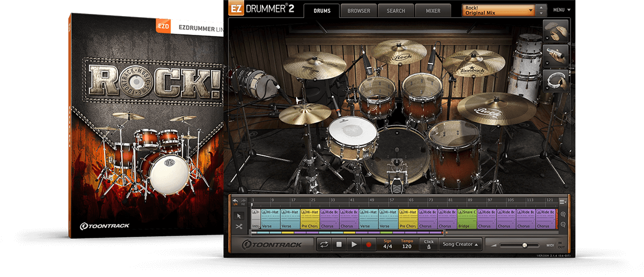
Task: Select the green Bridge song block
Action: tap(467, 219)
